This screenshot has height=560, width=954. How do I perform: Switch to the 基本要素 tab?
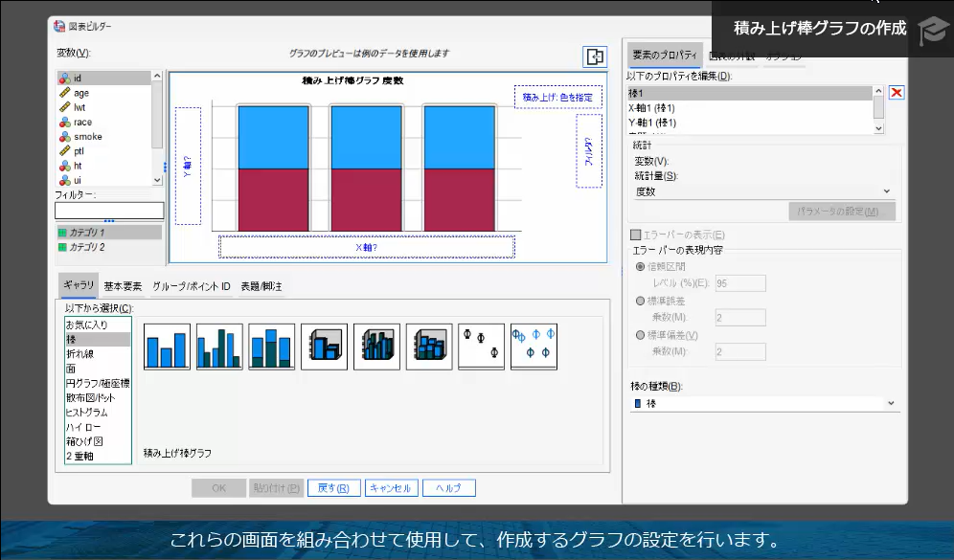pyautogui.click(x=122, y=284)
